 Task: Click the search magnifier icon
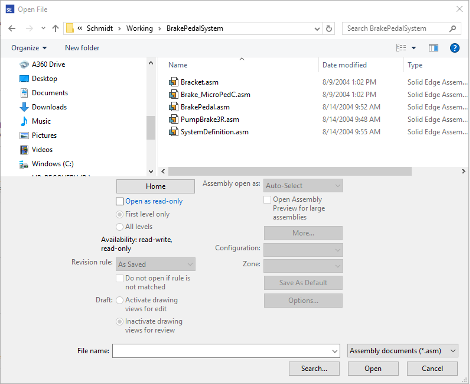[x=452, y=28]
